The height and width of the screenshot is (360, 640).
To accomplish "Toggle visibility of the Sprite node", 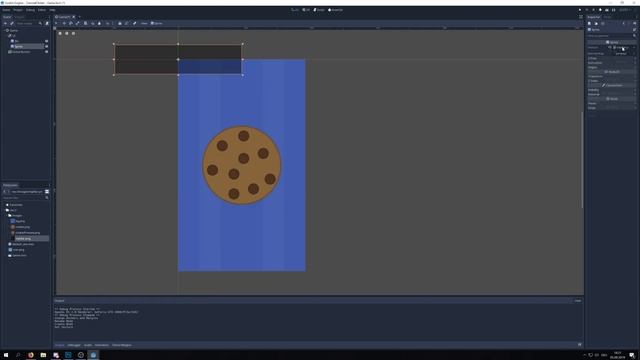I will click(47, 46).
